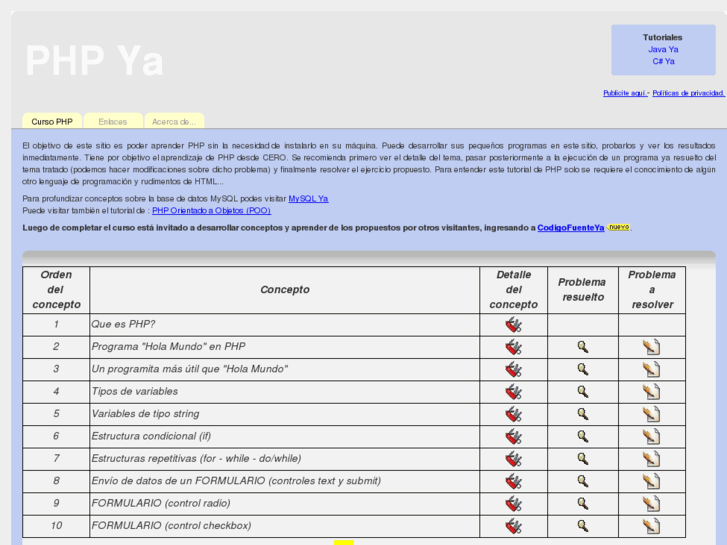Open problem-to-solve pencil icon for Programa "Hola Mundo"
Viewport: 727px width, 545px height.
pyautogui.click(x=651, y=347)
